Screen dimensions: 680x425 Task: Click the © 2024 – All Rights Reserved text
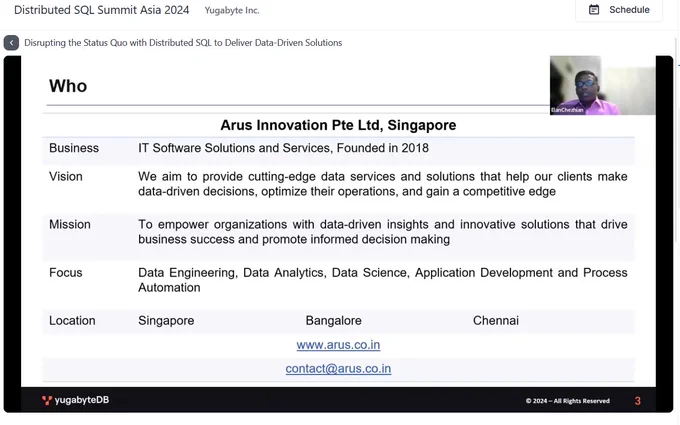[x=568, y=401]
